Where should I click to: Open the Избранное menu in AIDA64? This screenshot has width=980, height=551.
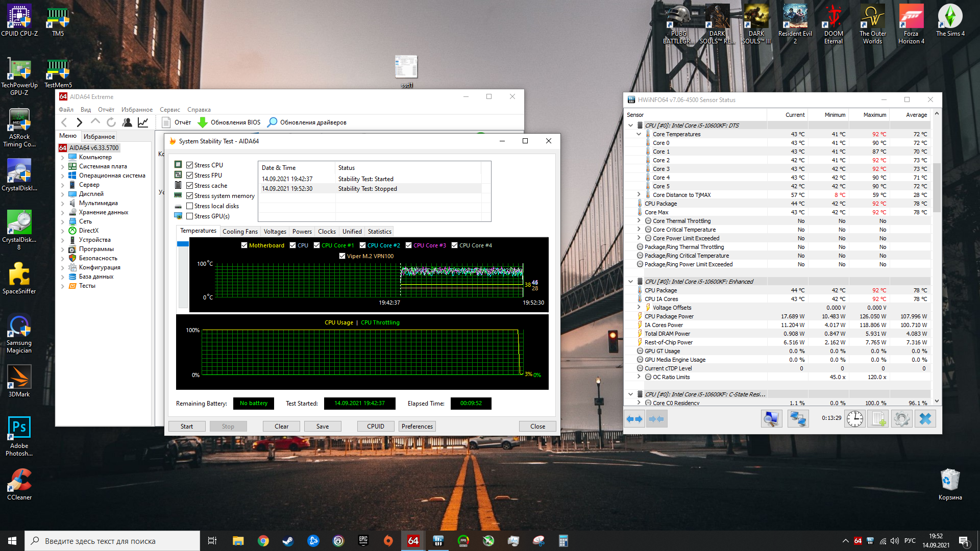click(x=137, y=110)
